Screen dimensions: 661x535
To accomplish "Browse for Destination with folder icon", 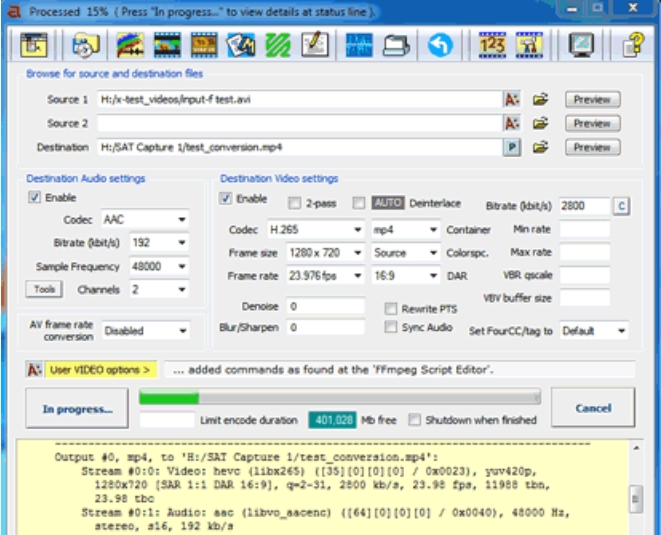I will click(x=540, y=148).
